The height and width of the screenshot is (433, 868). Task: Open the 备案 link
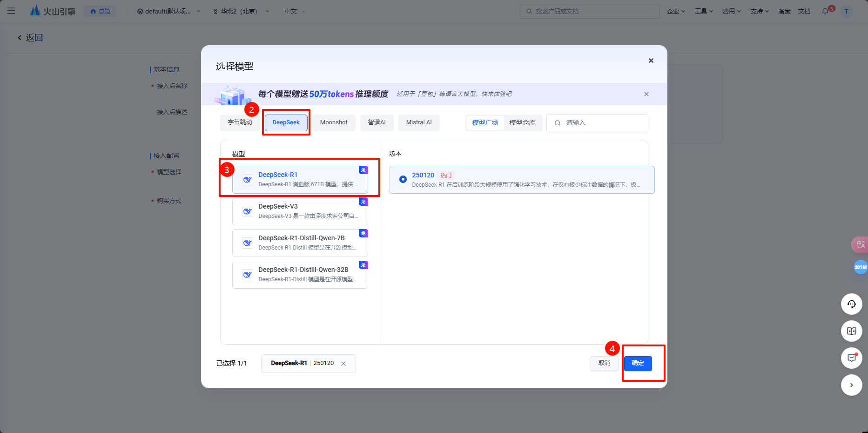[x=785, y=11]
